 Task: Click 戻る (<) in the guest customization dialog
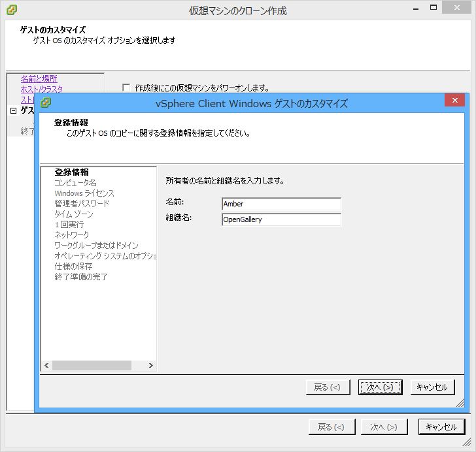pyautogui.click(x=328, y=387)
